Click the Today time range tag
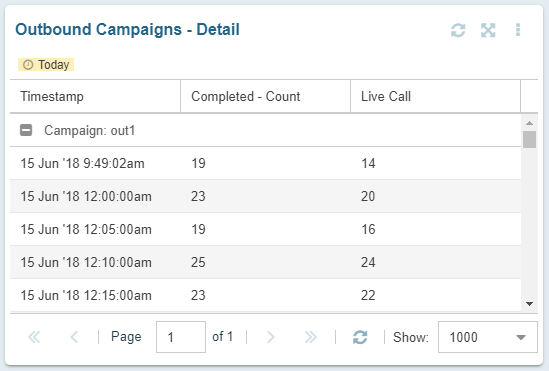Screen dimensions: 549x371 46,65
